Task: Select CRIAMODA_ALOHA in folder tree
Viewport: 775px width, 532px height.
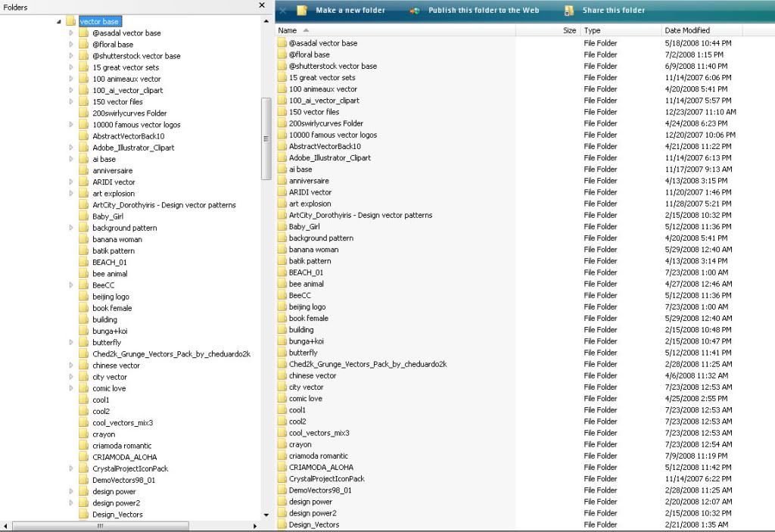Action: (125, 457)
